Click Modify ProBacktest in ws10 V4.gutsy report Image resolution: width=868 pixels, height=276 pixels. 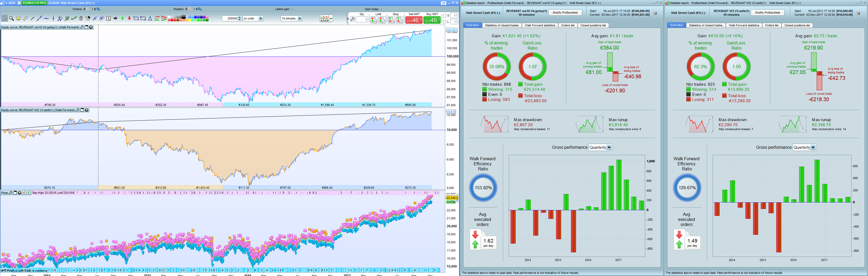pos(565,13)
